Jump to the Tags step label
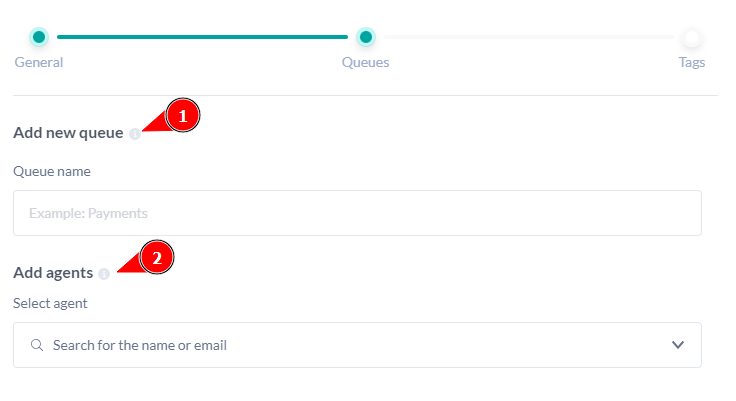 click(691, 62)
